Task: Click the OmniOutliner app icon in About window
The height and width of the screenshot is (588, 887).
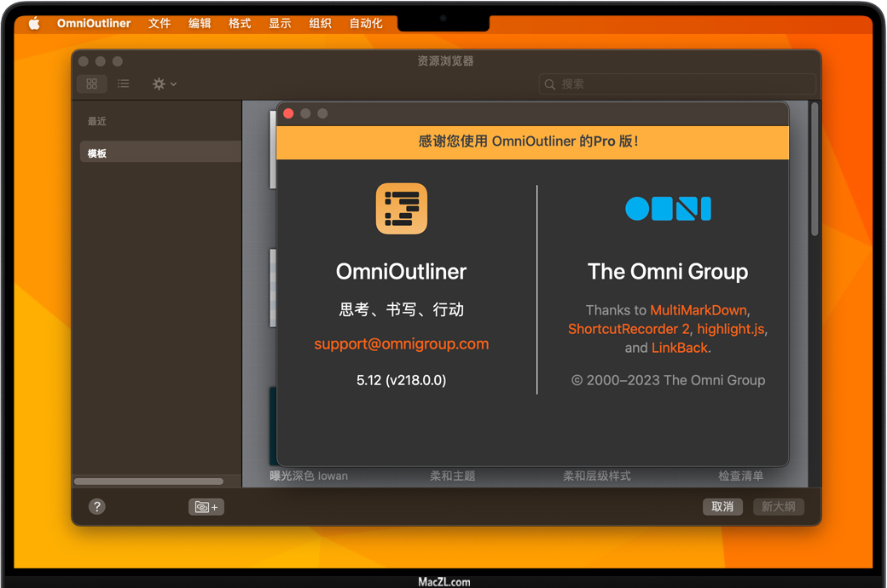Action: pyautogui.click(x=401, y=209)
